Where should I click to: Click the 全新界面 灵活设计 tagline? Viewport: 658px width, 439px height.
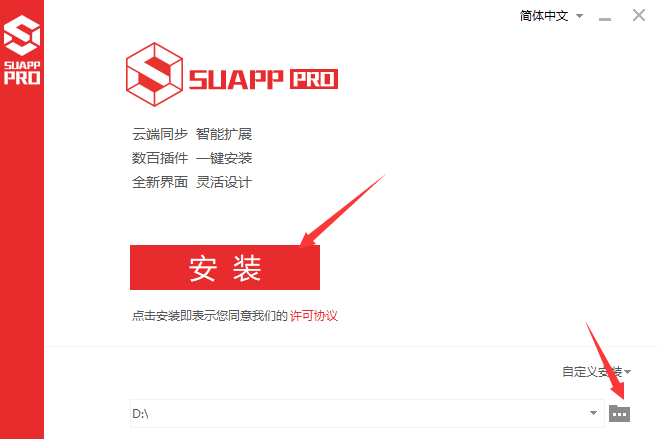point(192,182)
